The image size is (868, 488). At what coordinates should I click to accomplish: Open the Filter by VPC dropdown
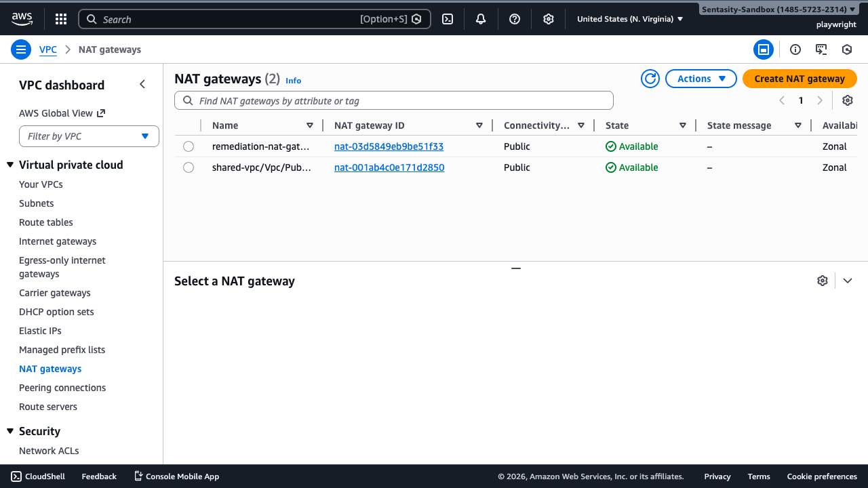[x=89, y=136]
